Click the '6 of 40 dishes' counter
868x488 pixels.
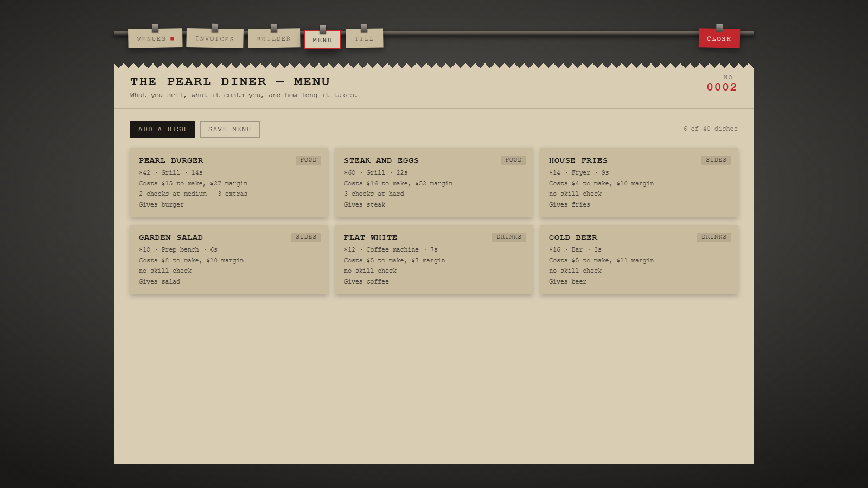click(710, 129)
